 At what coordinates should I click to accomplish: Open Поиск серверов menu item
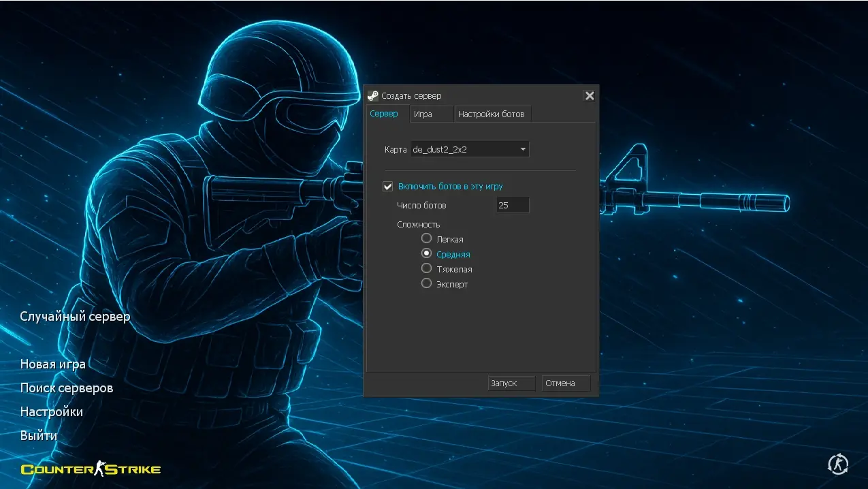(67, 388)
